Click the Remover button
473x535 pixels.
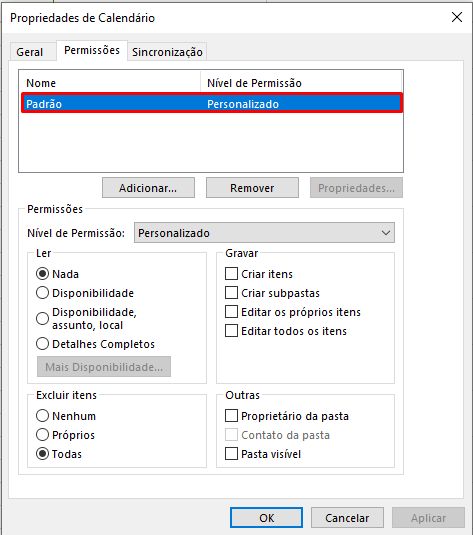tap(252, 188)
